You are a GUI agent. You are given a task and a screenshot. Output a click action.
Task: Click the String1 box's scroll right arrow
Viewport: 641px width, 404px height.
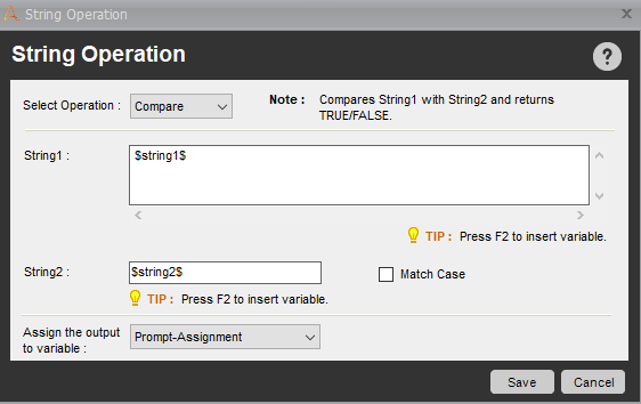(x=580, y=215)
